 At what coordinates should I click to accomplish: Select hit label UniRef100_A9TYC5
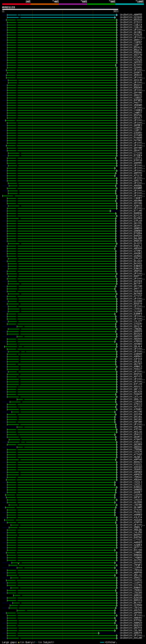pos(131,376)
